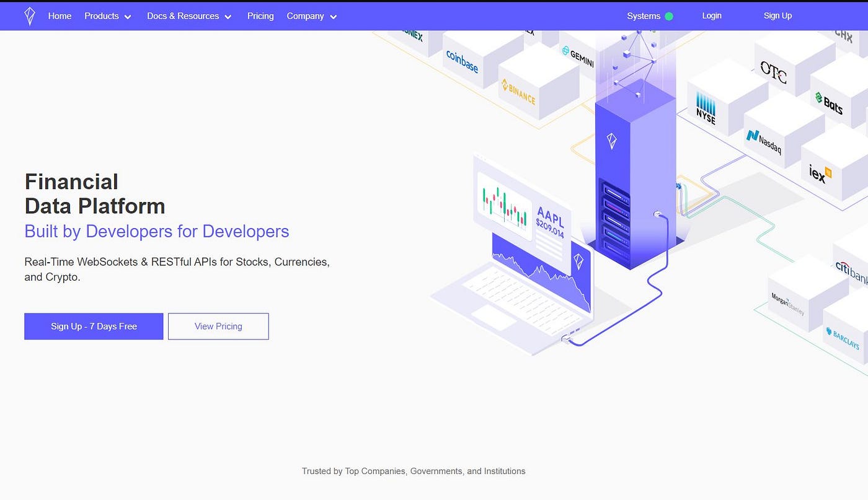Click the 'Trusted by Top Companies' text

414,471
